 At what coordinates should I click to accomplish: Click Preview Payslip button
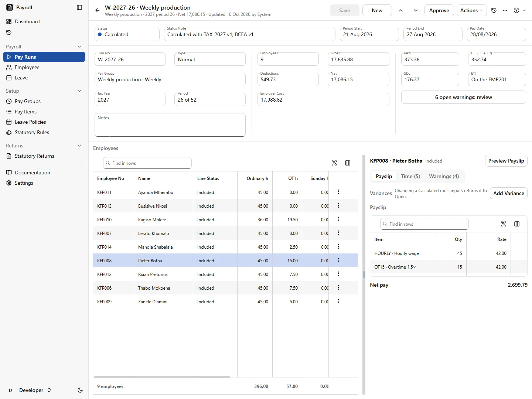click(x=506, y=161)
